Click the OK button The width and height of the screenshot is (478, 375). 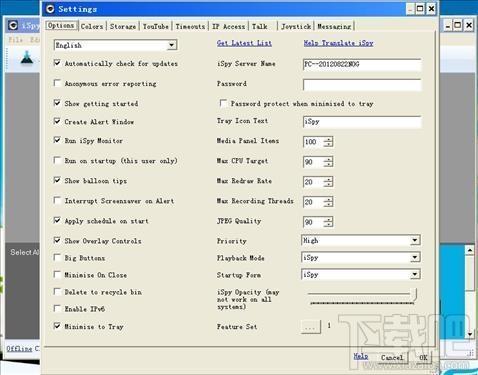tap(423, 358)
